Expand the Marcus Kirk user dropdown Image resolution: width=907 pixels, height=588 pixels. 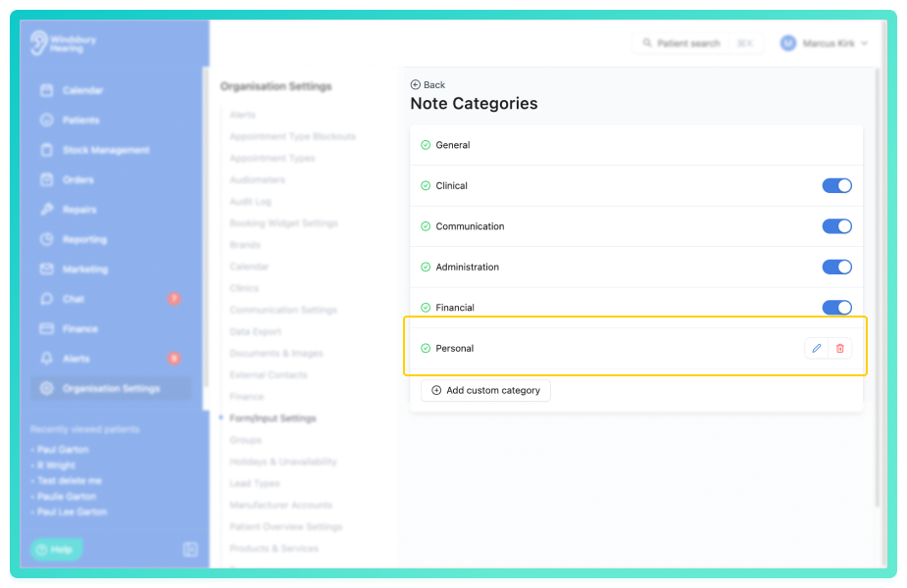tap(824, 43)
